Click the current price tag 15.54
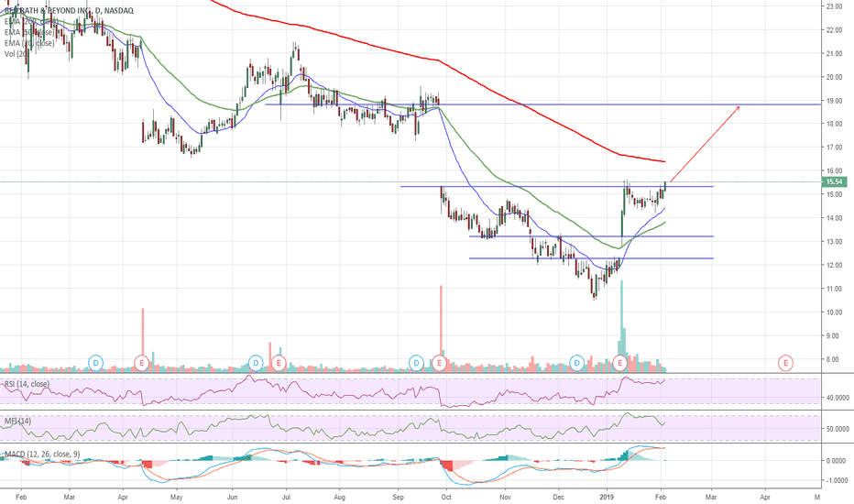Image resolution: width=854 pixels, height=504 pixels. tap(834, 182)
